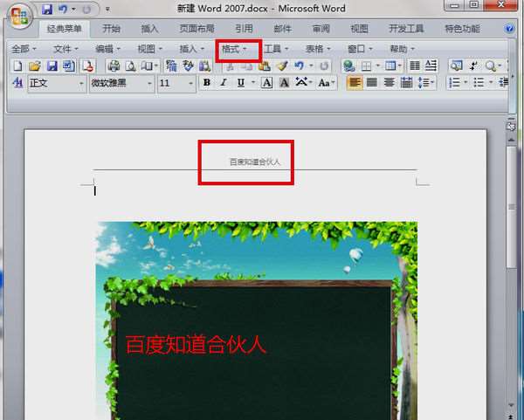Open the 正文 style dropdown
The width and height of the screenshot is (524, 420).
tap(81, 83)
